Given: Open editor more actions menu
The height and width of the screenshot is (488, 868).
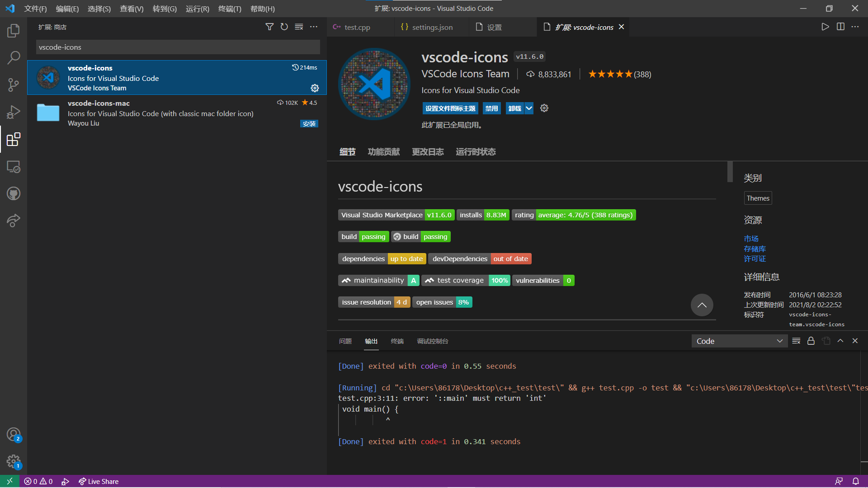Looking at the screenshot, I should tap(855, 27).
